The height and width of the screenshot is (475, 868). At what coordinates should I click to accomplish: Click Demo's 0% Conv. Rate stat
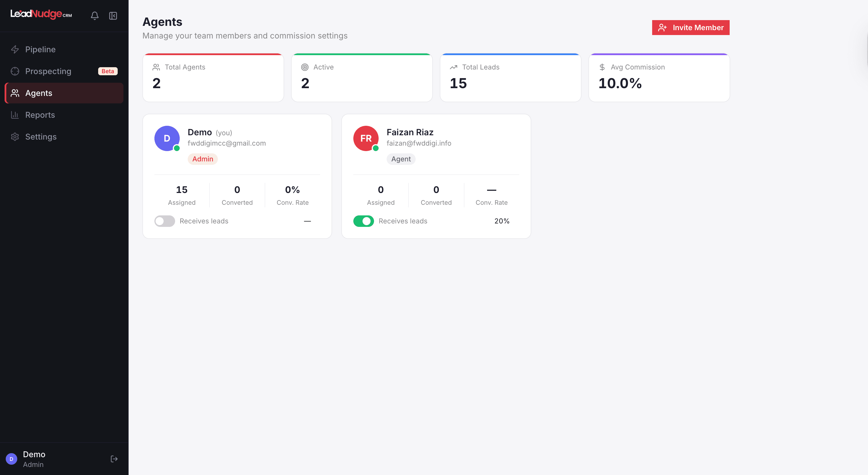pos(292,195)
